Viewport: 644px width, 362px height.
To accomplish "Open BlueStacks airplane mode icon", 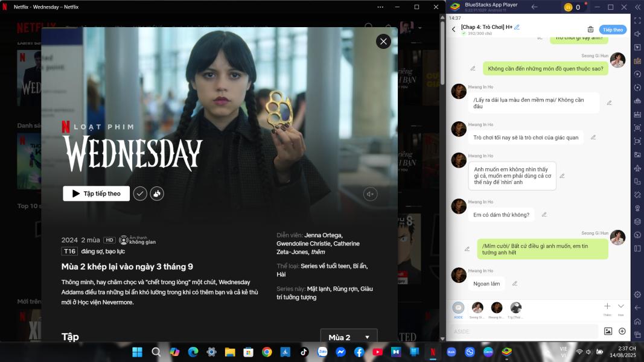I will coord(637,168).
